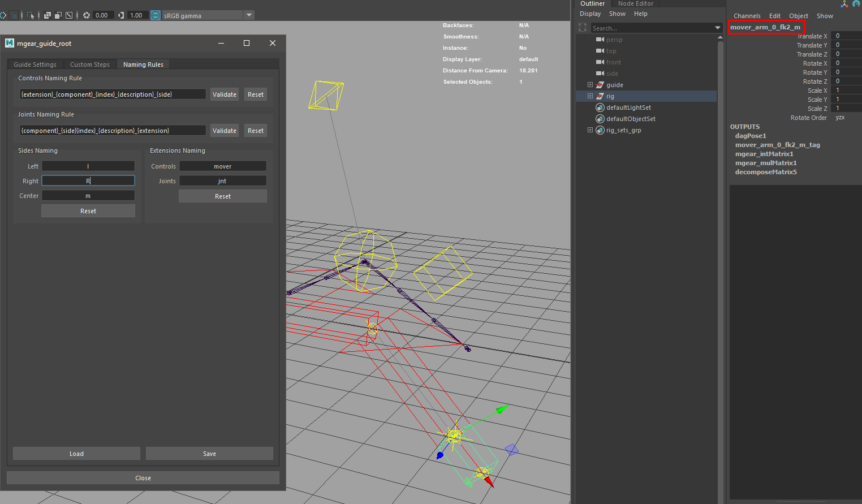Click the guide transform node icon

600,85
